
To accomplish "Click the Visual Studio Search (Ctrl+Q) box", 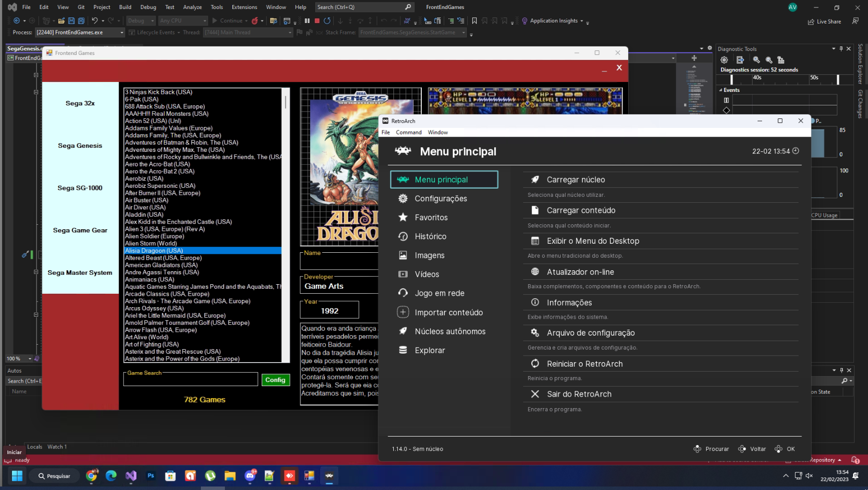I will tap(365, 7).
